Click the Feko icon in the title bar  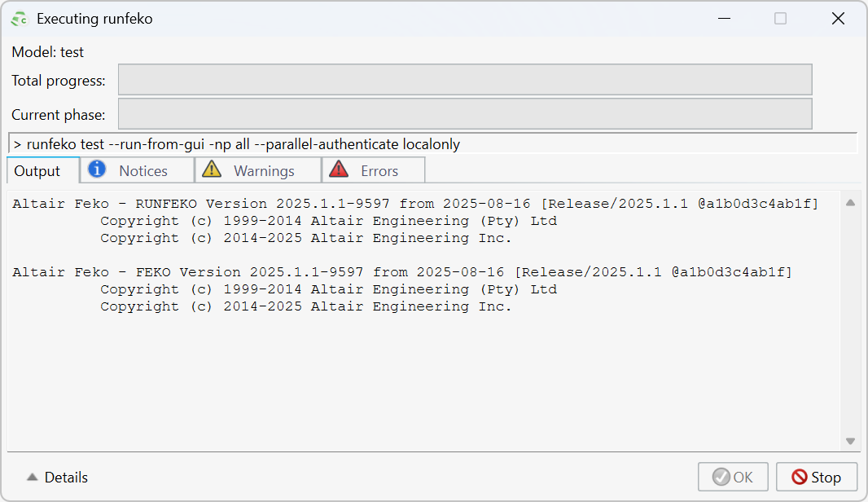click(x=19, y=17)
